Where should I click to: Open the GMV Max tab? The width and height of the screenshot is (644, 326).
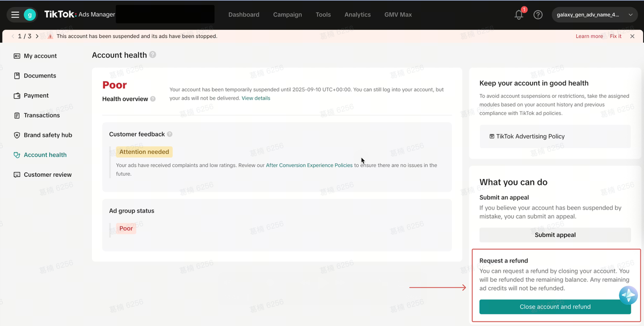pyautogui.click(x=397, y=15)
